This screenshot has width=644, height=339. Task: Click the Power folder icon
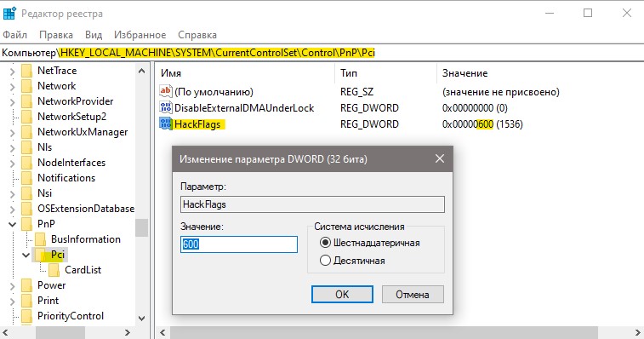tap(26, 285)
